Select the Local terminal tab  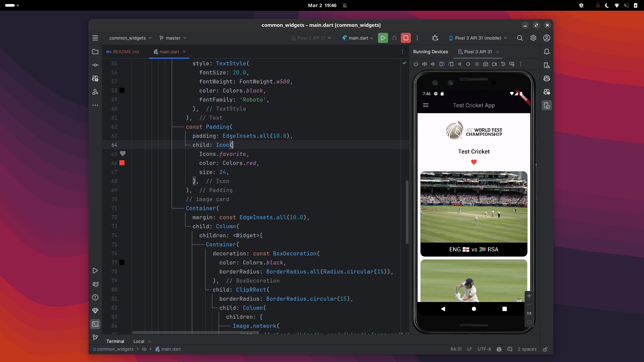coord(139,341)
